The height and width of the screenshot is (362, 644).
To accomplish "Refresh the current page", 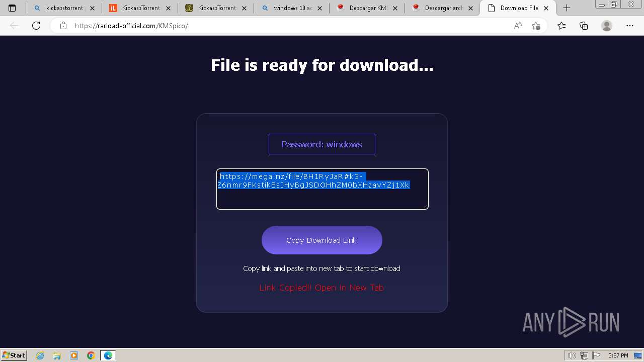I will 36,26.
